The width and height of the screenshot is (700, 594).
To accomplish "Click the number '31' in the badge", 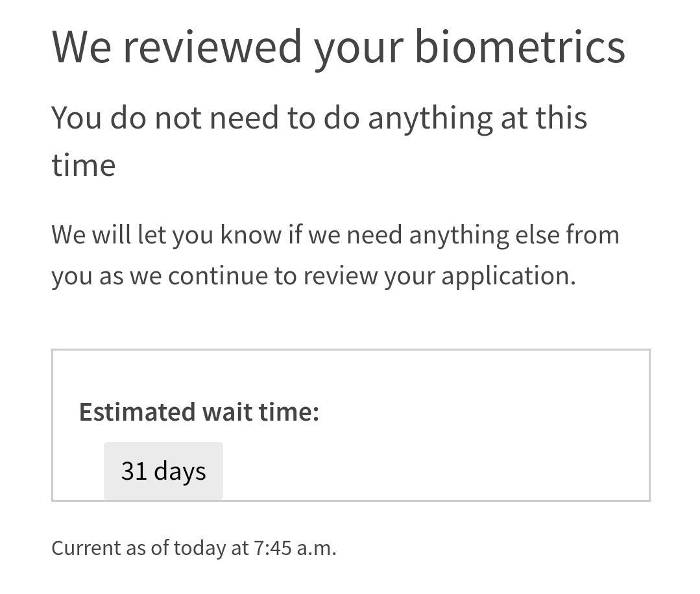I will pyautogui.click(x=134, y=471).
